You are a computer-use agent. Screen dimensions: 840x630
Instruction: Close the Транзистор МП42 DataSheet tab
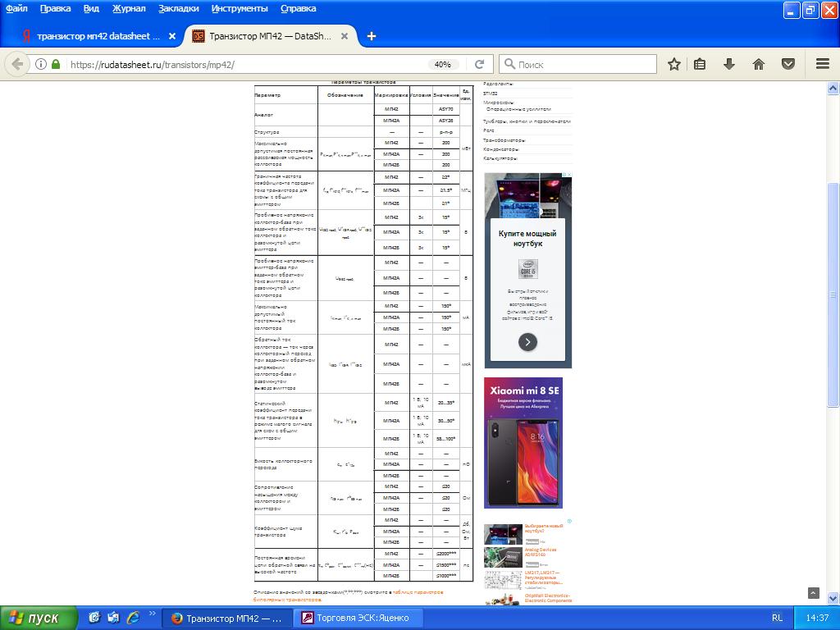345,36
